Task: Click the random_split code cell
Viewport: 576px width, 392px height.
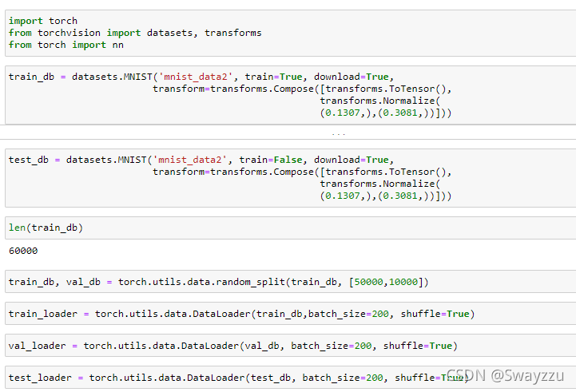Action: click(x=291, y=282)
